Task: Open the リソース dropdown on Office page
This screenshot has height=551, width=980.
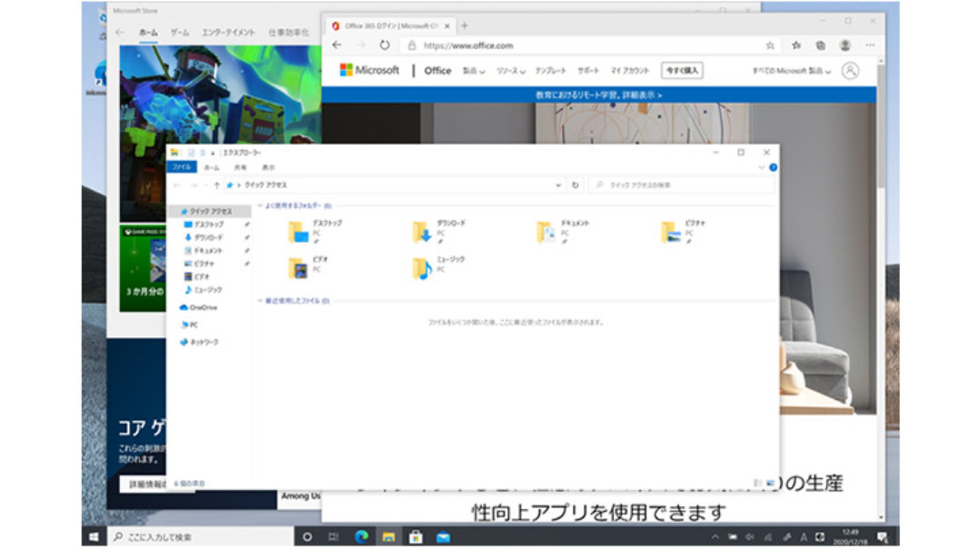Action: 511,71
